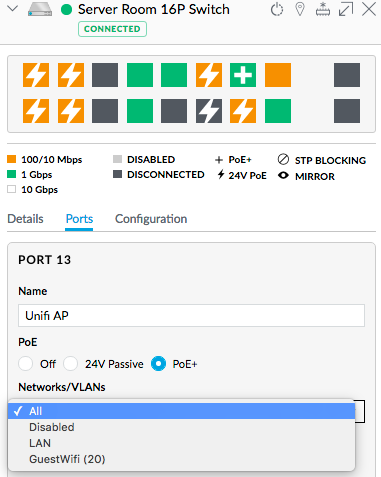This screenshot has height=477, width=381.
Task: Click the MIRROR eye legend icon
Action: (x=283, y=175)
